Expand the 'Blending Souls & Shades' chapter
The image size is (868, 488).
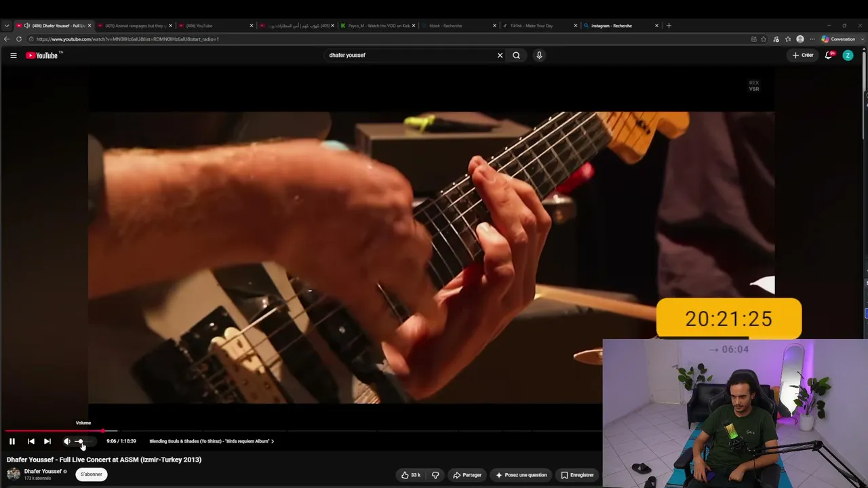[212, 441]
